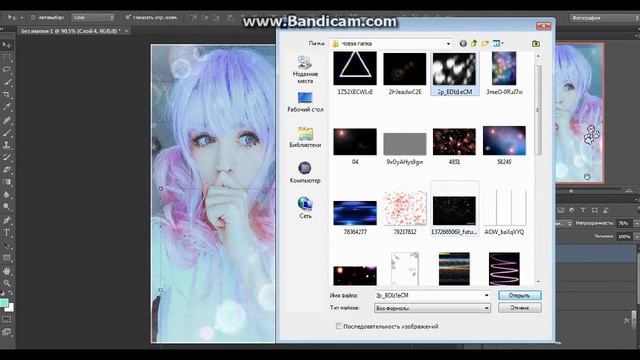This screenshot has height=360, width=640.
Task: Open Сеть in dialog sidebar
Action: pyautogui.click(x=305, y=207)
